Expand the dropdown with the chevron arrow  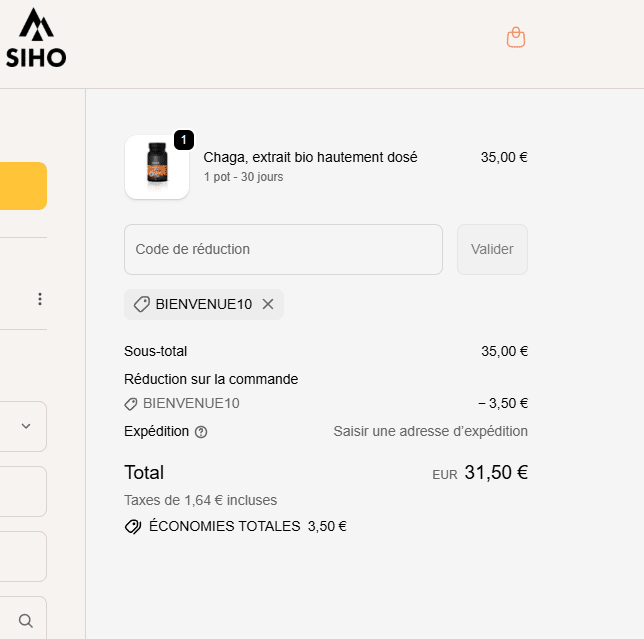pyautogui.click(x=26, y=426)
